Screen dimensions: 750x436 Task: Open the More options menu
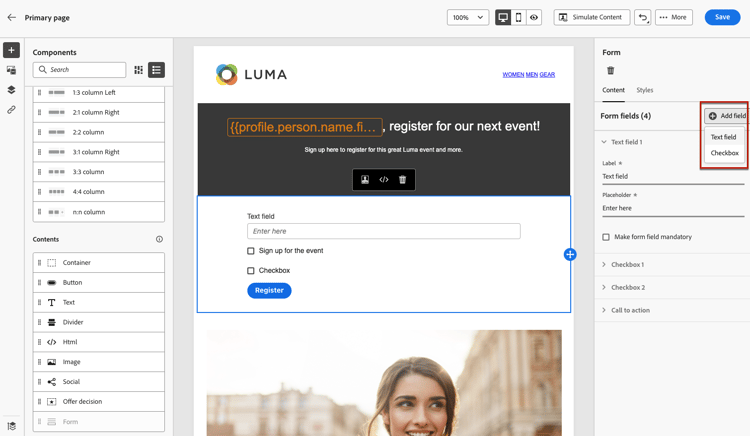tap(673, 18)
